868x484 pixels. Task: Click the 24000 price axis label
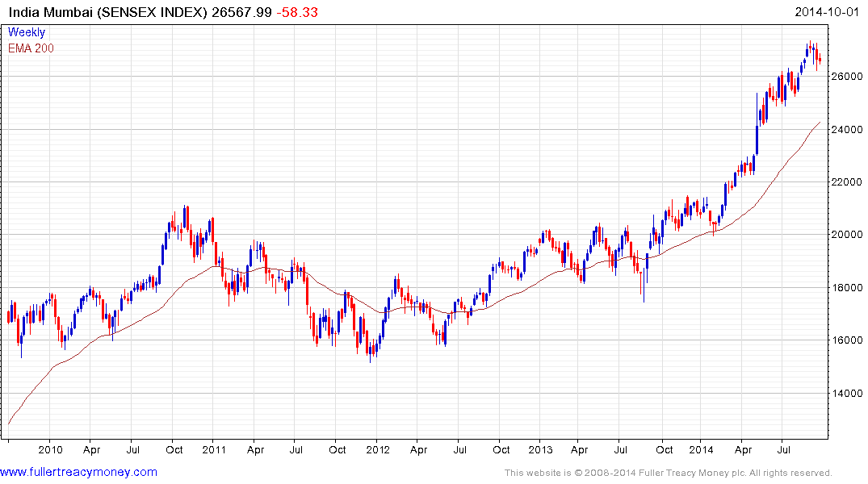coord(847,129)
